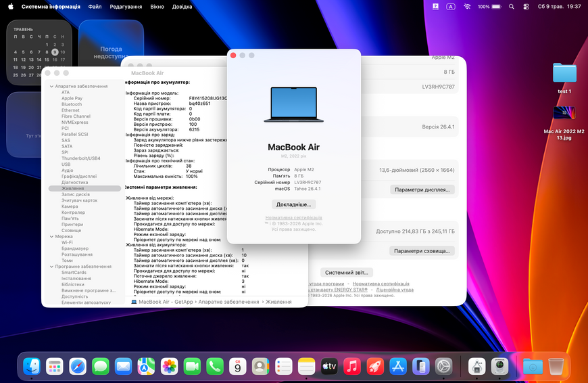Image resolution: width=588 pixels, height=383 pixels.
Task: Collapse Мережа tree section
Action: pyautogui.click(x=51, y=236)
